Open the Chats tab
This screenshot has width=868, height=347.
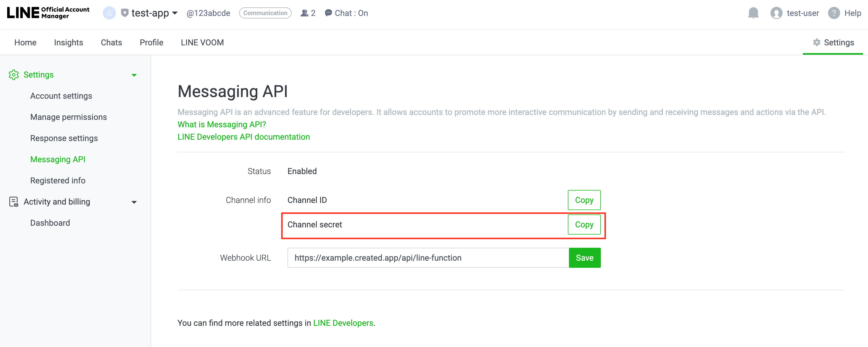point(111,43)
